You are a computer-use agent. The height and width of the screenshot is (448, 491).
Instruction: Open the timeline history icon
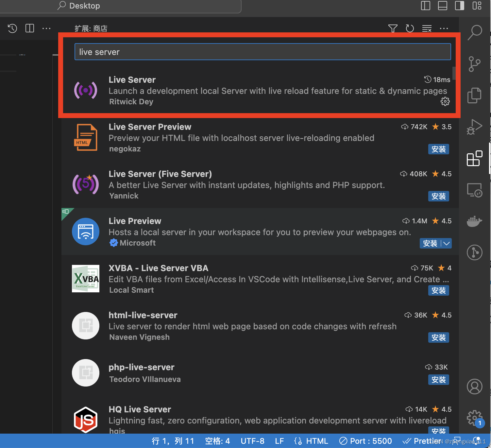[12, 28]
